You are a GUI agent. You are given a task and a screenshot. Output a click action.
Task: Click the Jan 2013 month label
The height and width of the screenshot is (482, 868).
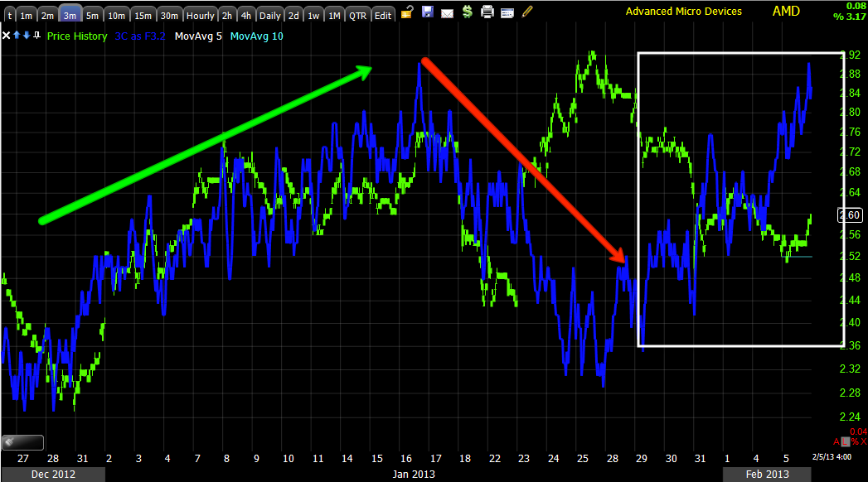click(x=414, y=475)
